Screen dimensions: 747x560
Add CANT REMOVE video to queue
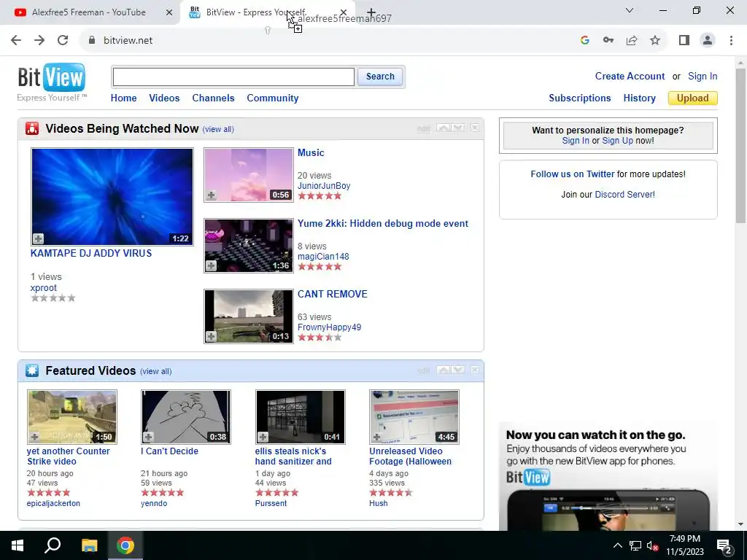[x=211, y=337]
